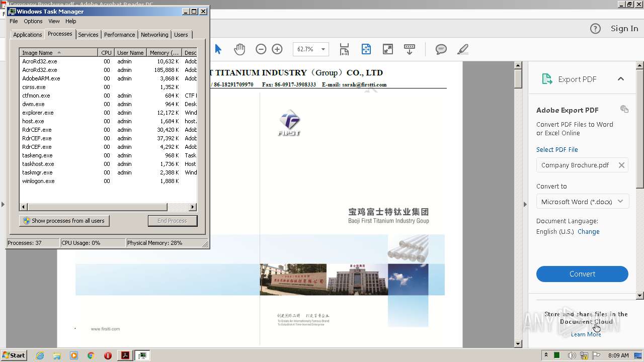The image size is (644, 362).
Task: Sort processes by Memory column
Action: (164, 52)
